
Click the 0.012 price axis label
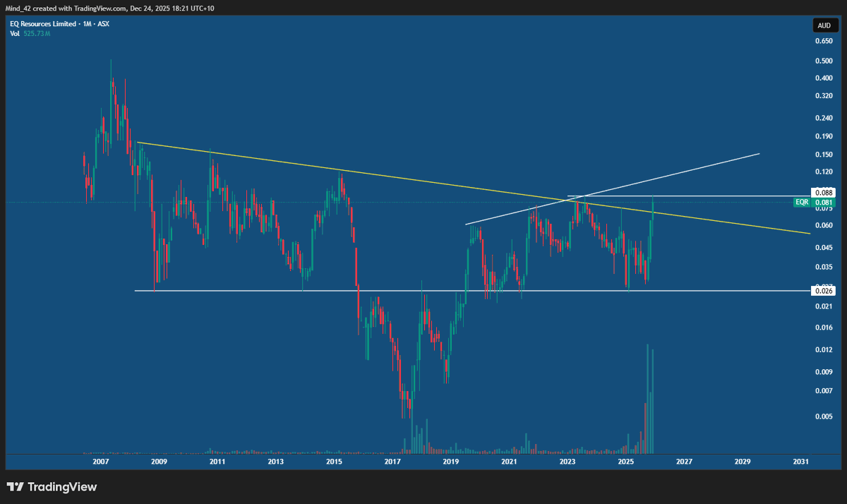823,350
